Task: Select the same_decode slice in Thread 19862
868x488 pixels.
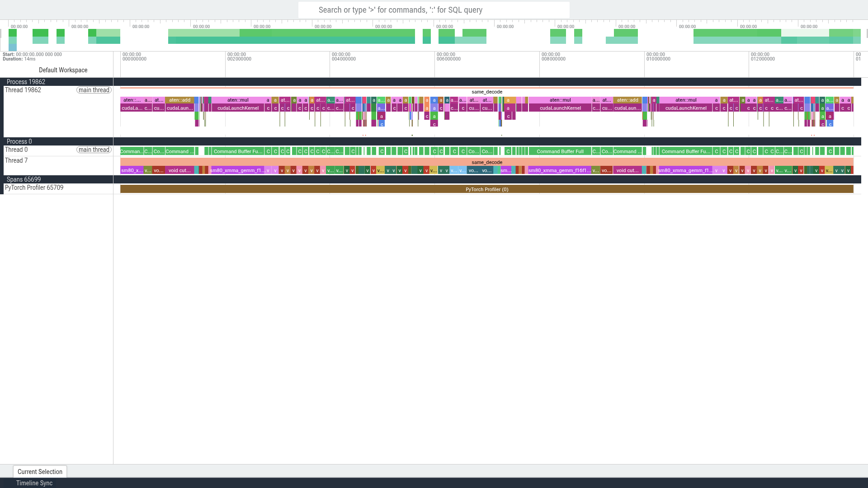Action: tap(487, 92)
